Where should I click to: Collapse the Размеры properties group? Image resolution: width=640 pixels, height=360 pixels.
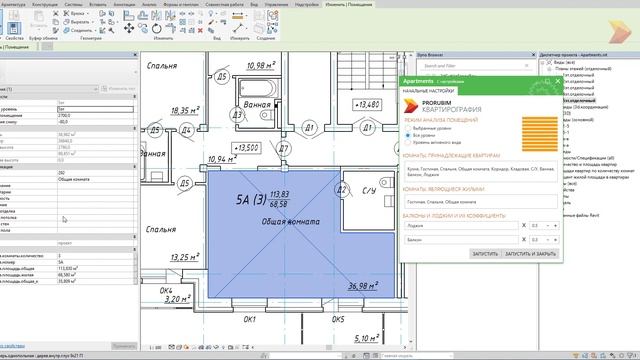pos(135,128)
